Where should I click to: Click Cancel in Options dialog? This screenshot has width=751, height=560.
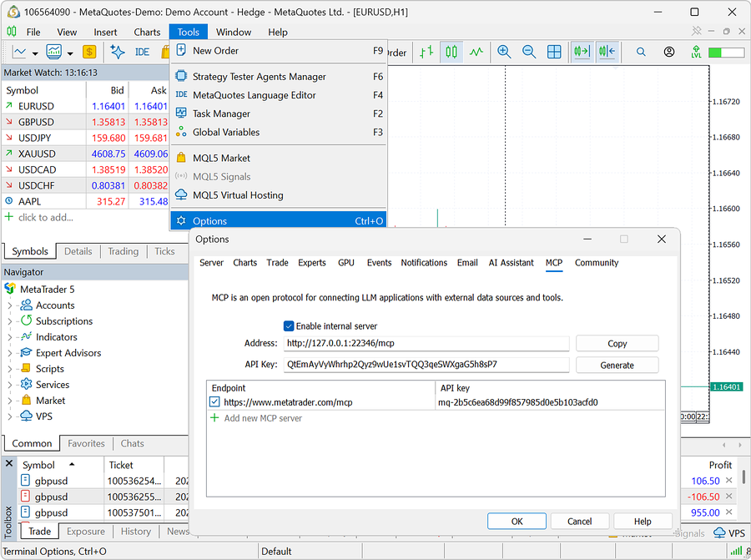[x=580, y=522]
